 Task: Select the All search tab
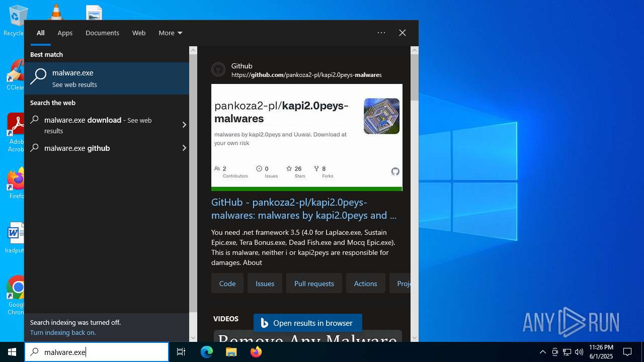41,33
